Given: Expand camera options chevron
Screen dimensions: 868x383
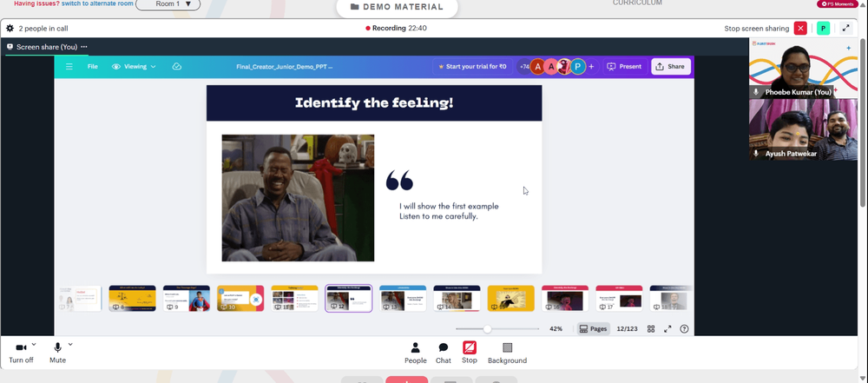Looking at the screenshot, I should [34, 344].
